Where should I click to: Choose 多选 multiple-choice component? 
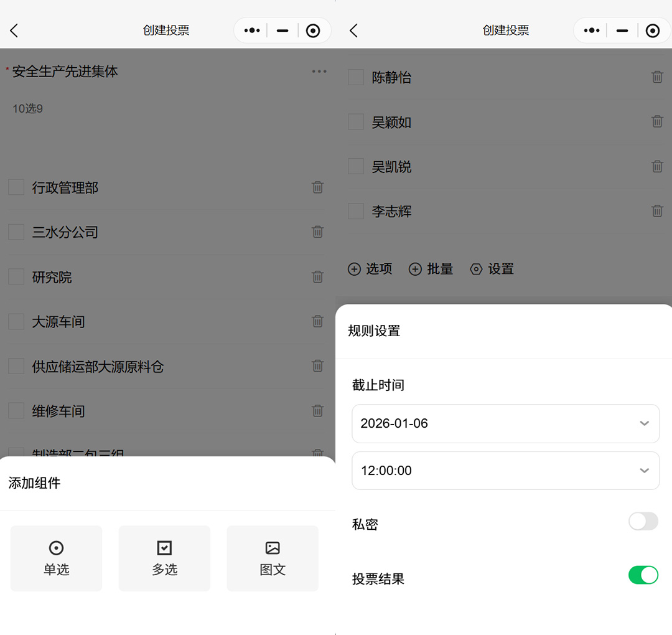click(164, 558)
